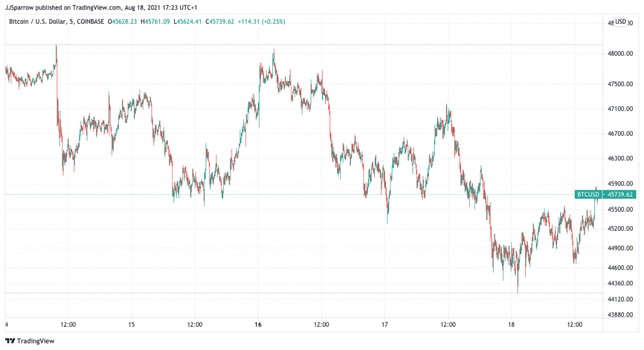This screenshot has width=644, height=350.
Task: Click the 48000.00 price axis label
Action: 619,54
